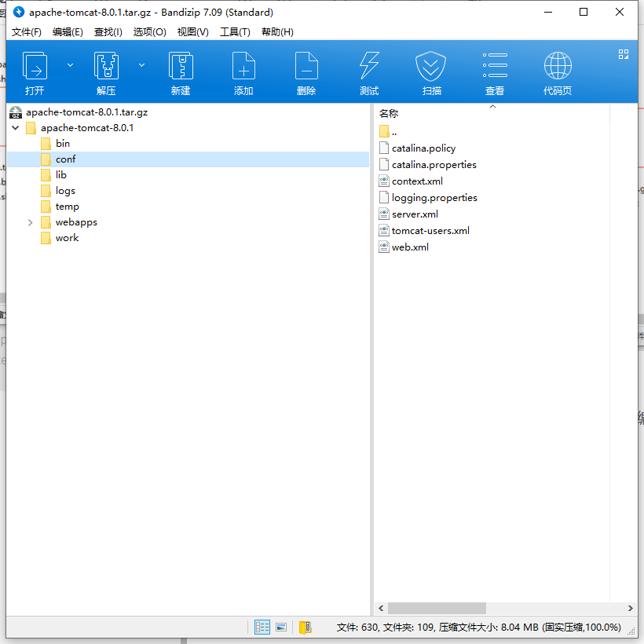Close the Bandizip window
The width and height of the screenshot is (644, 644).
620,13
